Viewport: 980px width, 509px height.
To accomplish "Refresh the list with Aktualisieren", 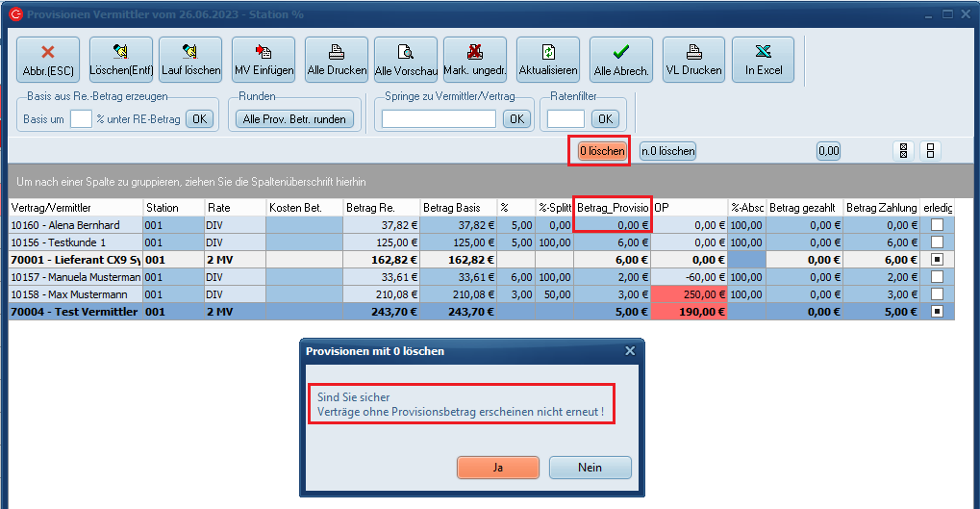I will tap(548, 60).
